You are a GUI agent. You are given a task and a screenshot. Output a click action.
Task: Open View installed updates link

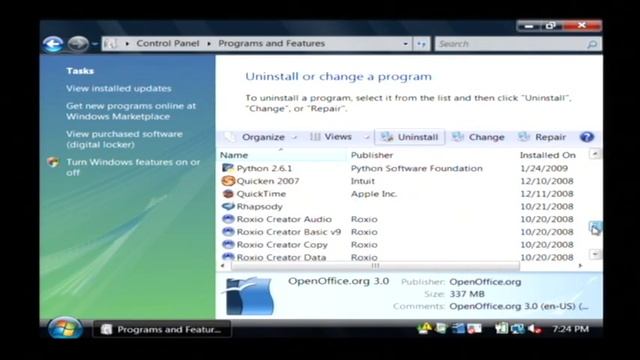(x=119, y=88)
